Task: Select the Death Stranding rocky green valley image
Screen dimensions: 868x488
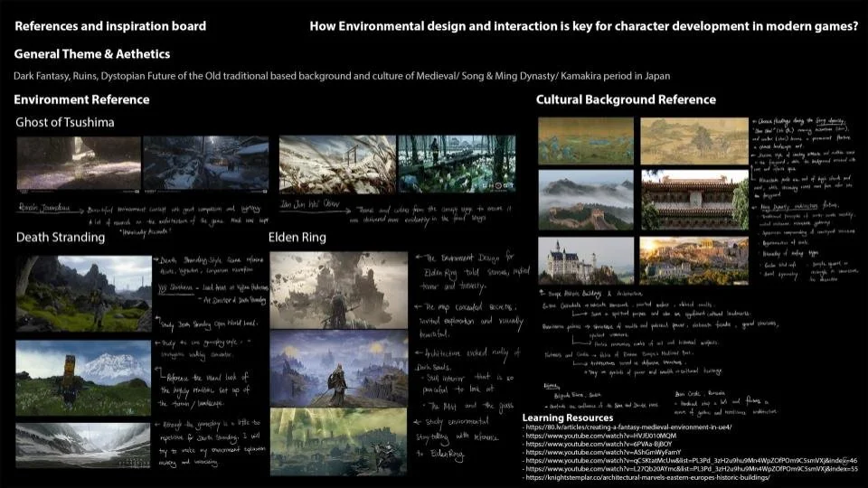Action: pyautogui.click(x=83, y=293)
